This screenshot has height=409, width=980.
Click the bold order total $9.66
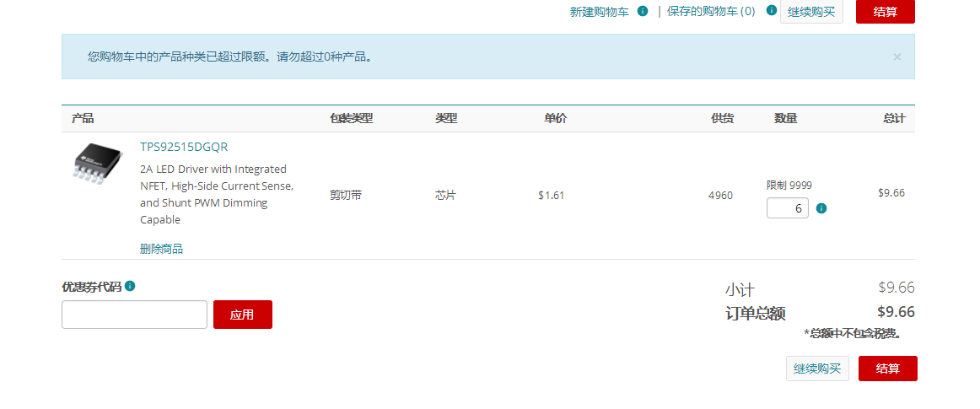coord(896,311)
